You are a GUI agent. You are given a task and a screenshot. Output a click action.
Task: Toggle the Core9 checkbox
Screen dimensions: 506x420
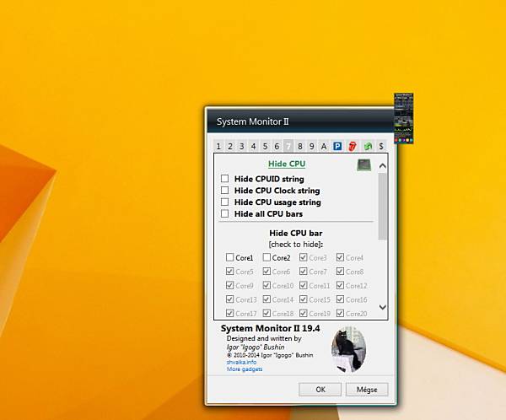pos(229,285)
